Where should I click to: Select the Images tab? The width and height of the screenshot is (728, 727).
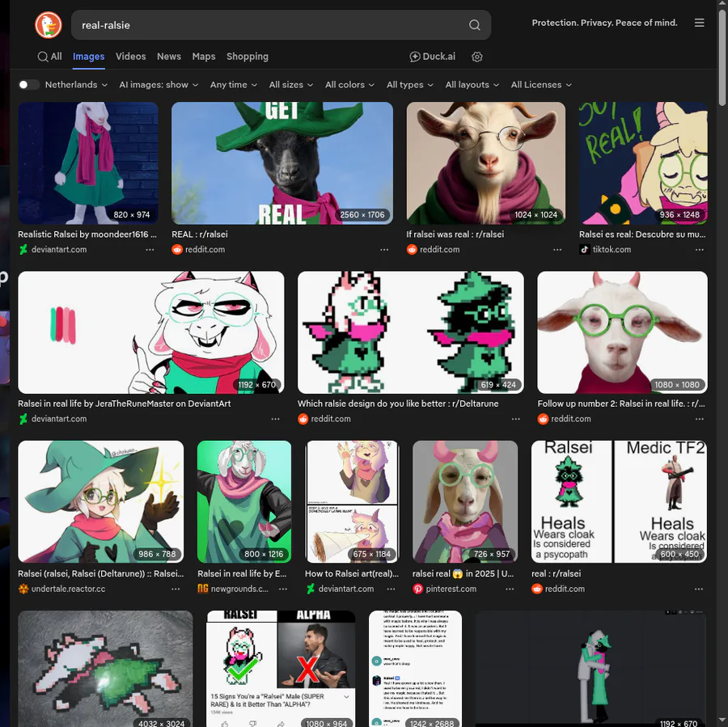pyautogui.click(x=89, y=57)
